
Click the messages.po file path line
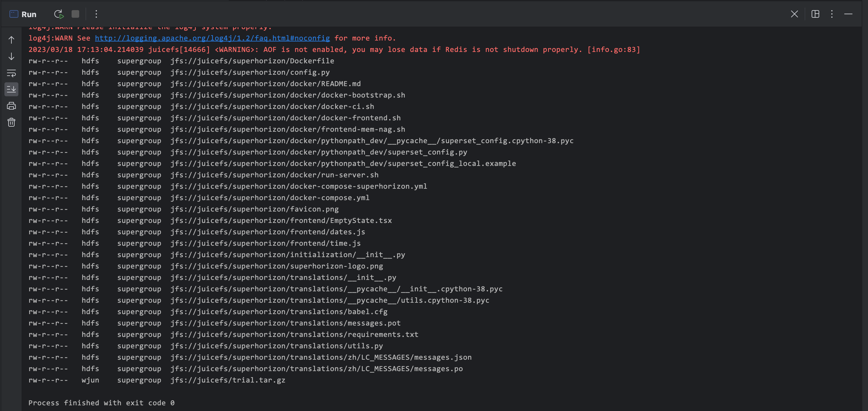click(x=316, y=369)
